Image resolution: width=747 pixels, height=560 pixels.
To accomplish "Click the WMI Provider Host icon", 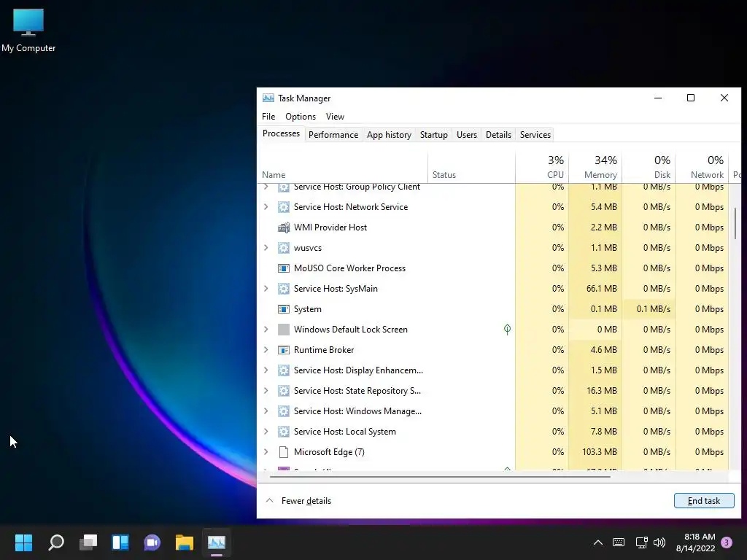I will pos(284,227).
